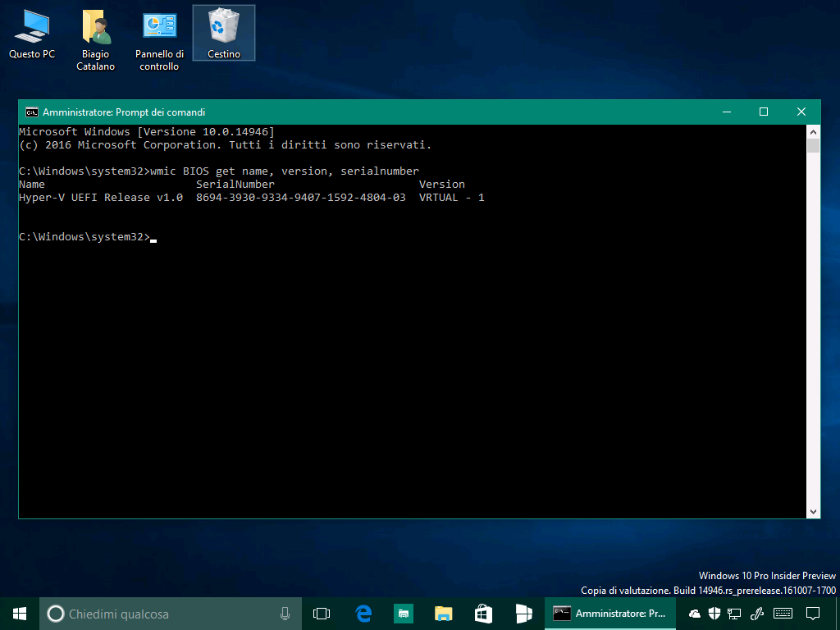The height and width of the screenshot is (630, 840).
Task: Open the Action Center notification icon
Action: coord(813,614)
